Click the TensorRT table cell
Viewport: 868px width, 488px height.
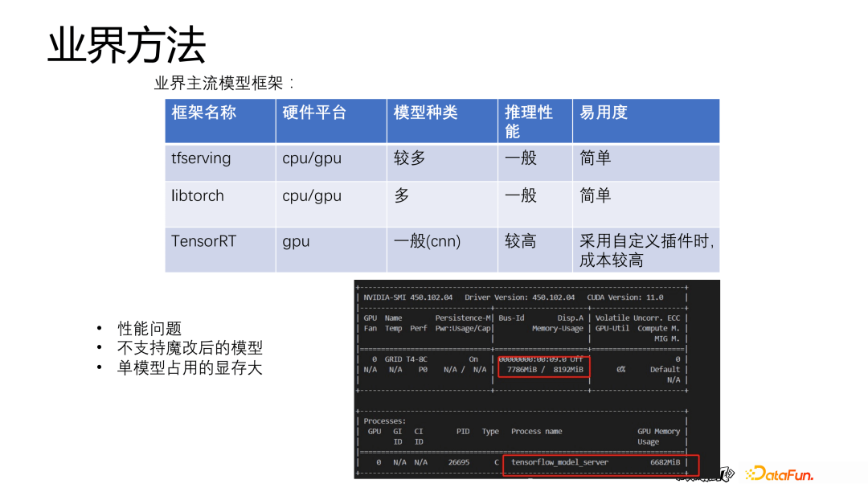coord(220,250)
